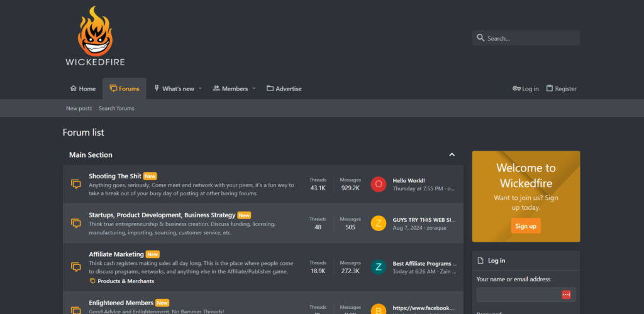The width and height of the screenshot is (644, 314).
Task: Click the Shooting The Shit forum icon
Action: tap(76, 184)
